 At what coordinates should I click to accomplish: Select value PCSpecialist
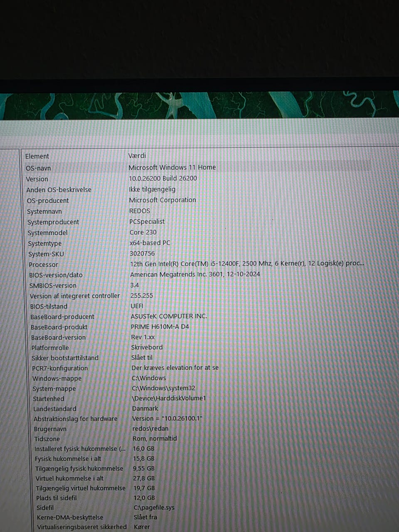147,222
